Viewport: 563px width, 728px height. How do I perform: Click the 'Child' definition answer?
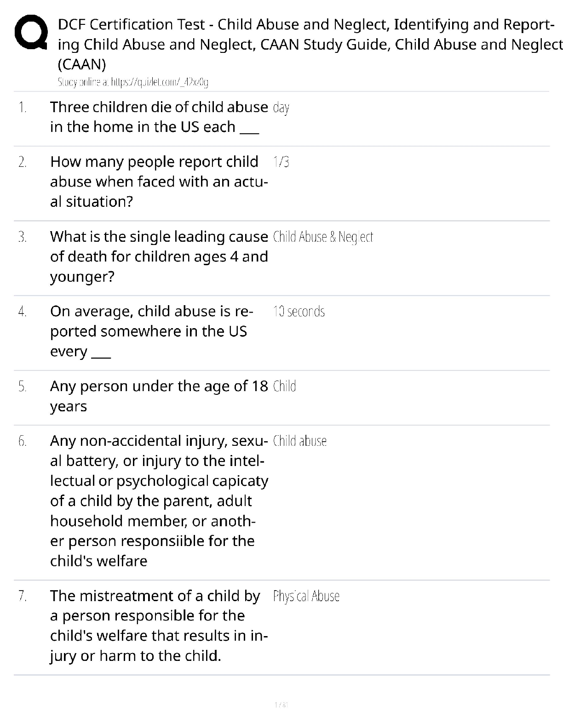point(284,387)
